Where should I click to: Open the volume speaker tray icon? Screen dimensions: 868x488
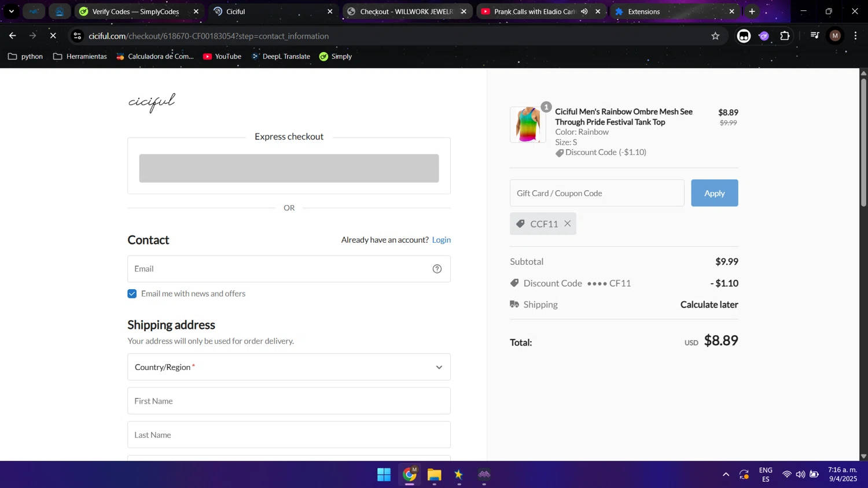click(x=800, y=475)
